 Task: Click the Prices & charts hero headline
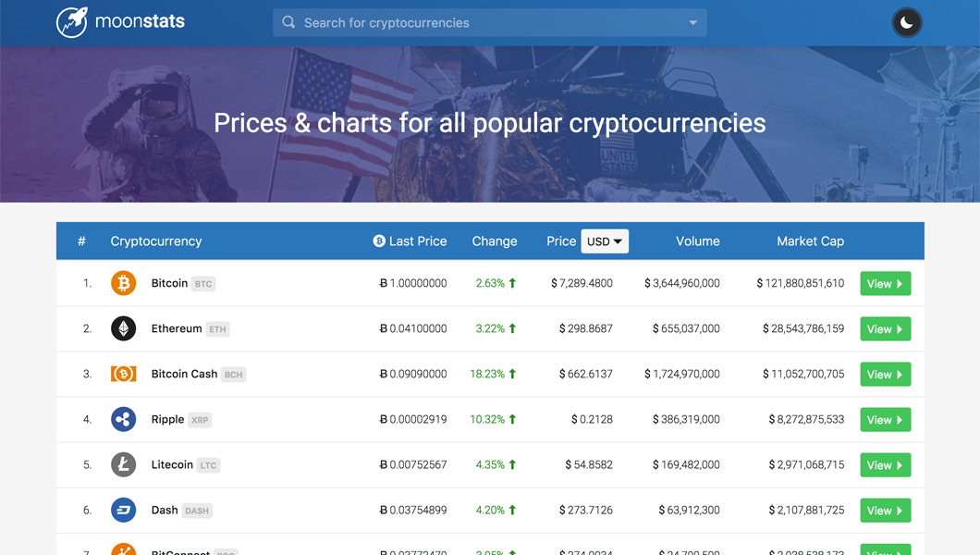[x=489, y=123]
